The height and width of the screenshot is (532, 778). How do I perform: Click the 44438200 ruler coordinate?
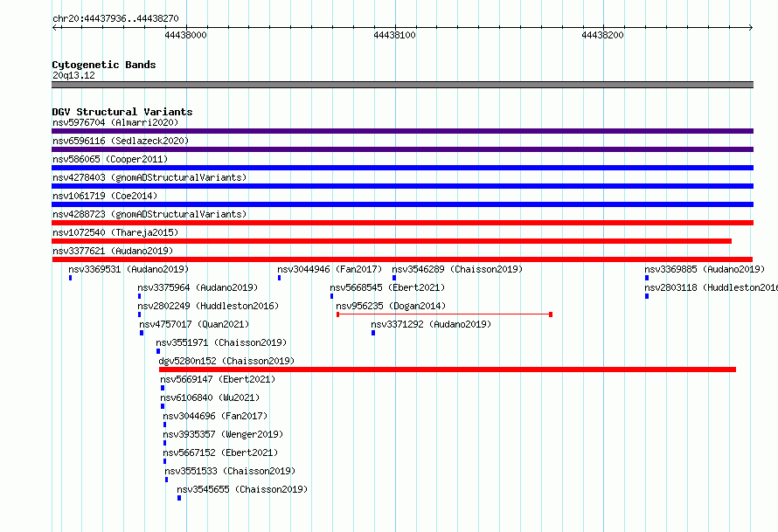point(602,35)
